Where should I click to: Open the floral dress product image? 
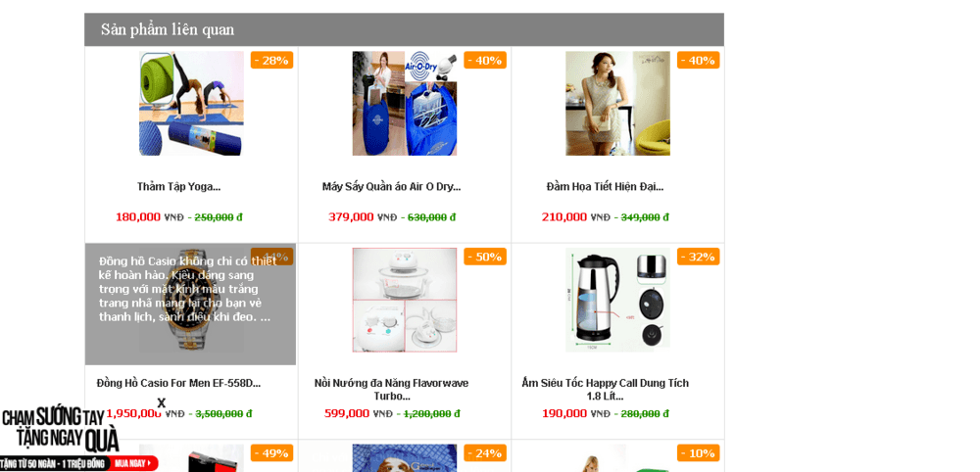click(617, 104)
